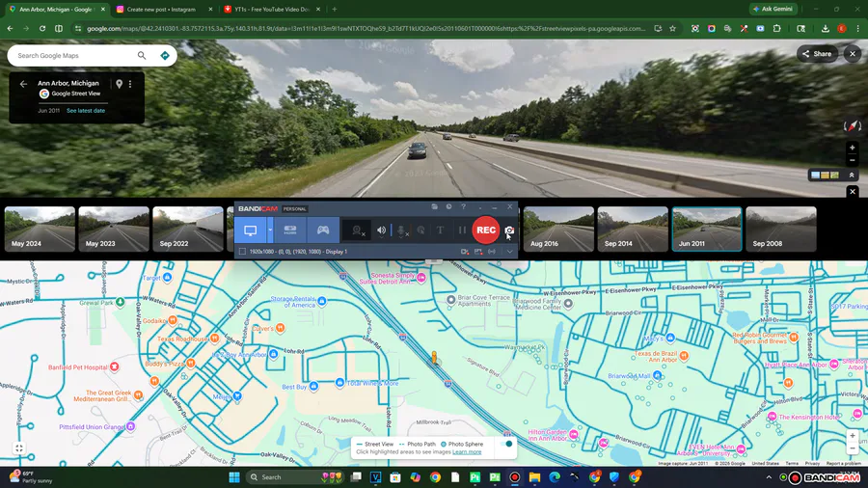This screenshot has width=868, height=488.
Task: Open File Explorer from the taskbar
Action: tap(534, 477)
